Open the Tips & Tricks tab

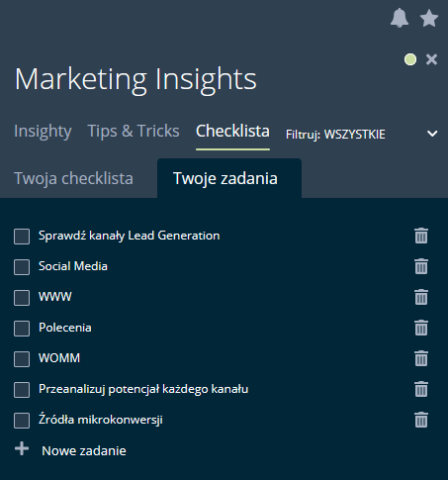coord(134,131)
